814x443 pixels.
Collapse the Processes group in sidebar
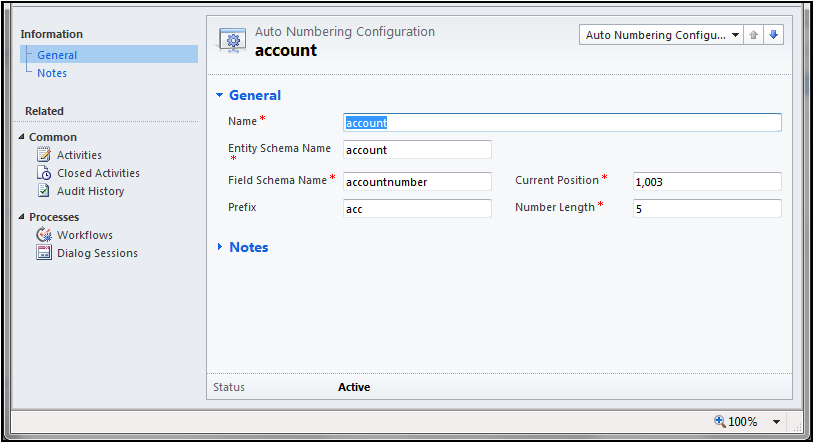(21, 217)
